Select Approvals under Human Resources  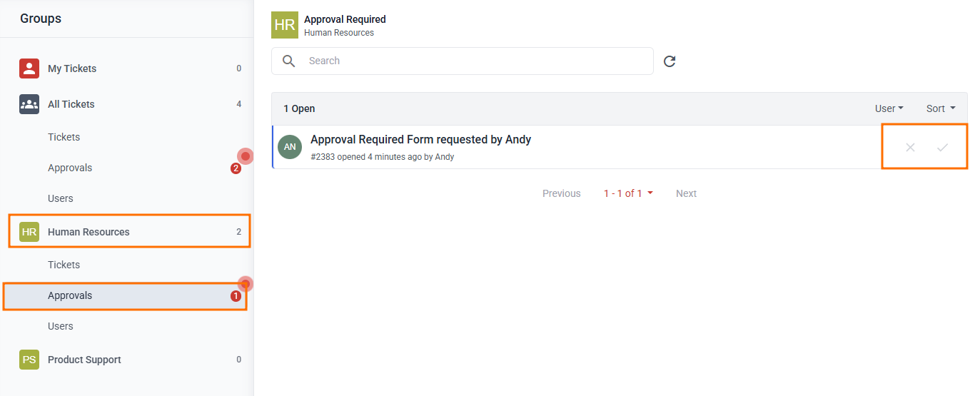tap(70, 295)
